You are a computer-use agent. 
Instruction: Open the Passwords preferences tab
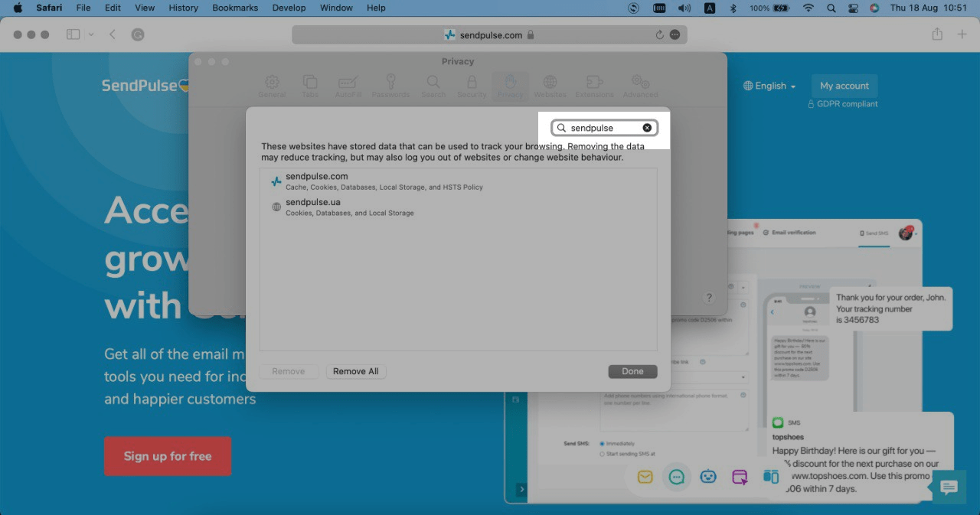(390, 86)
